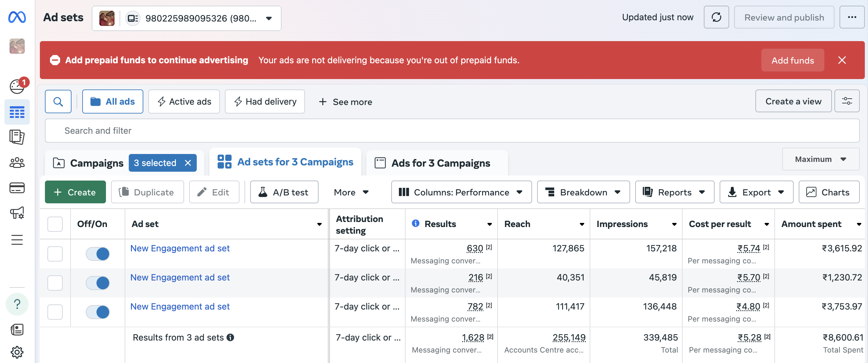Image resolution: width=868 pixels, height=363 pixels.
Task: Open Billing card icon in sidebar
Action: pyautogui.click(x=17, y=188)
